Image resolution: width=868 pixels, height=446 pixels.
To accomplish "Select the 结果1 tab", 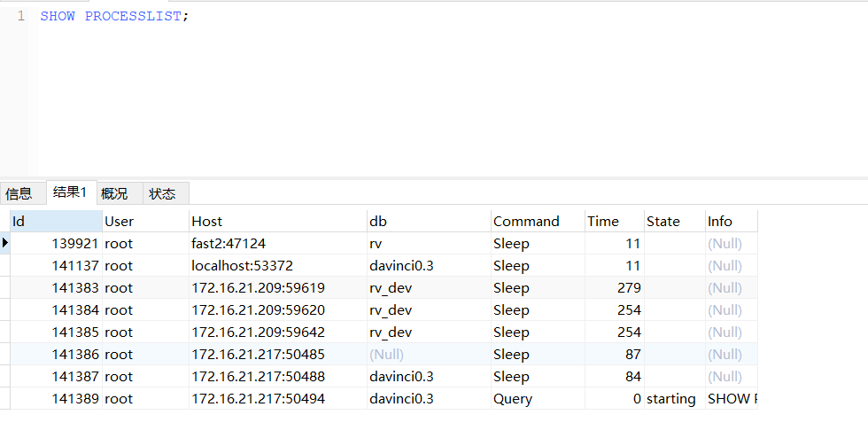I will click(x=70, y=192).
